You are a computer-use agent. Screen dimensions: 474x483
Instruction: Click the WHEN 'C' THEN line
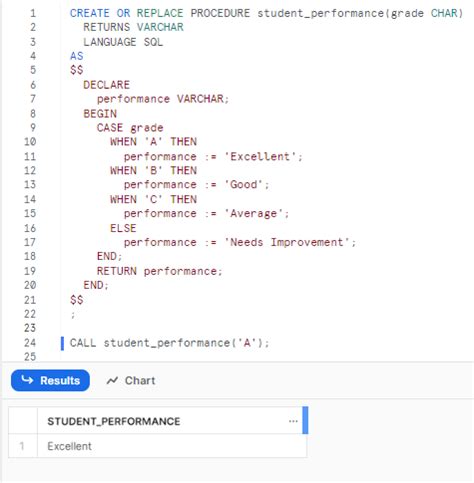pyautogui.click(x=153, y=199)
